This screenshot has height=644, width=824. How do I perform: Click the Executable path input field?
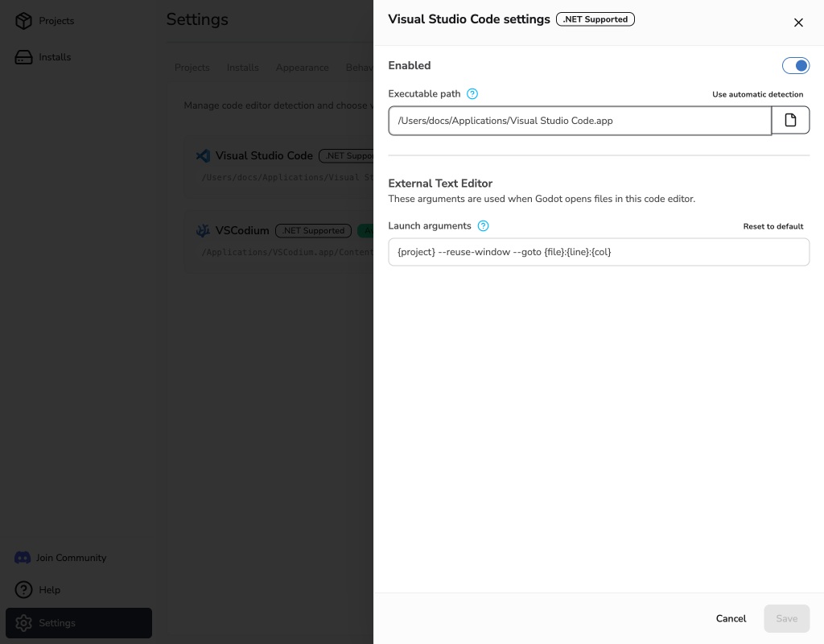(579, 121)
